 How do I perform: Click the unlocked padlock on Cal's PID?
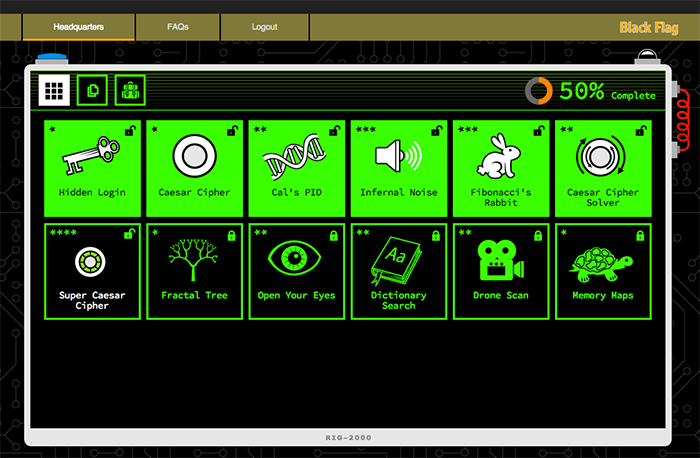click(334, 131)
